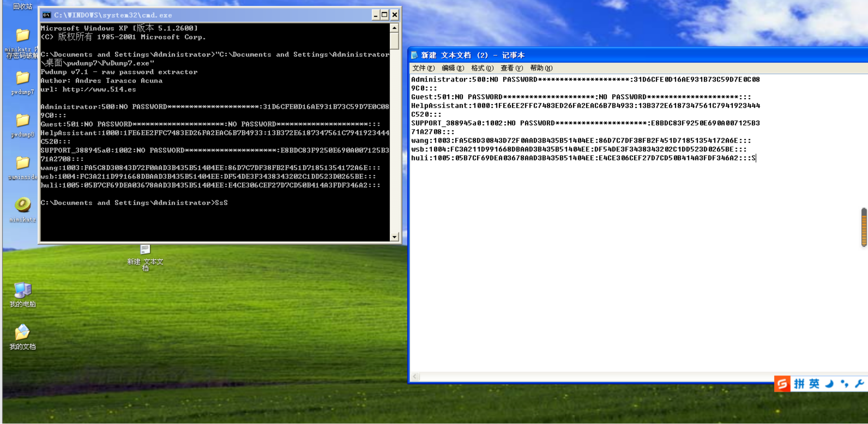868x424 pixels.
Task: Click the 'wsb:1004' line in Notepad
Action: (x=579, y=149)
